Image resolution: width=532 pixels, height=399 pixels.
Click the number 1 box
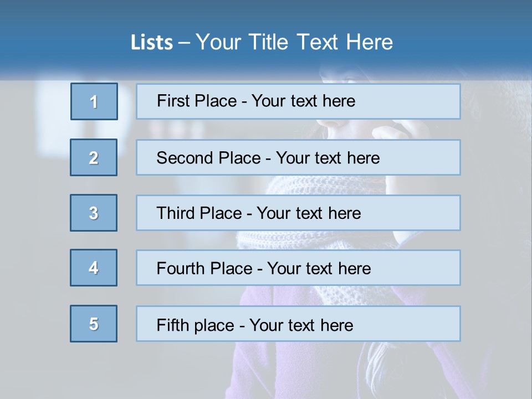94,101
